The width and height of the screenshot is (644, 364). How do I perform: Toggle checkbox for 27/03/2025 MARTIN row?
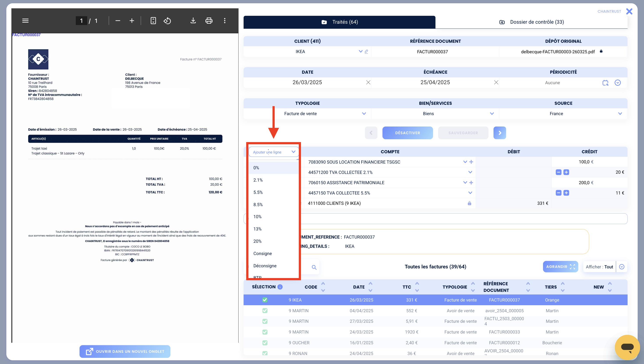click(x=265, y=321)
